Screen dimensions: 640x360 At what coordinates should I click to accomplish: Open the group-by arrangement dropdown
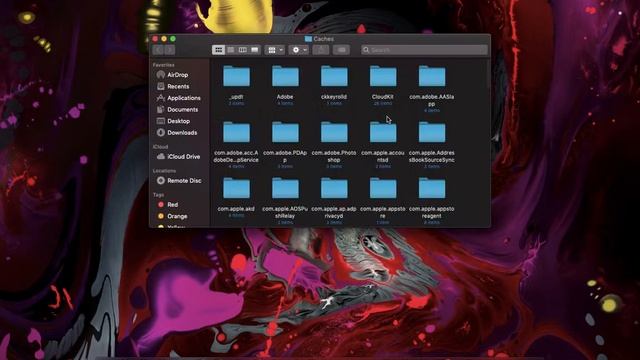click(x=274, y=50)
